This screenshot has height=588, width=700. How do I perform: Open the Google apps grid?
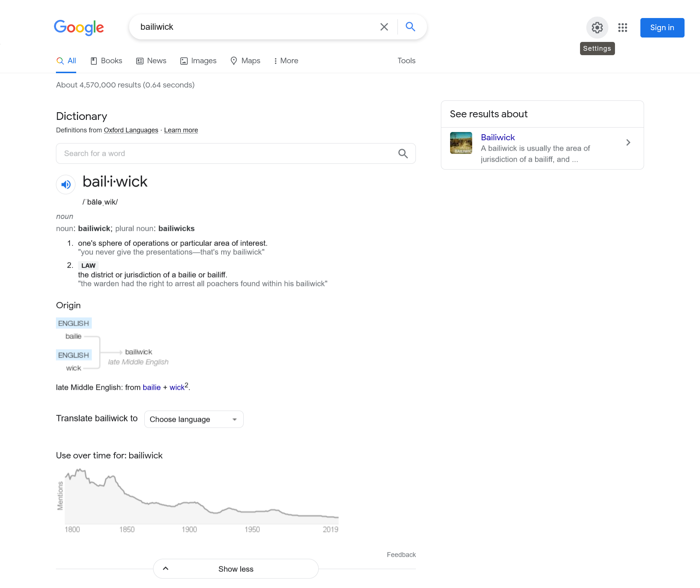click(x=623, y=28)
